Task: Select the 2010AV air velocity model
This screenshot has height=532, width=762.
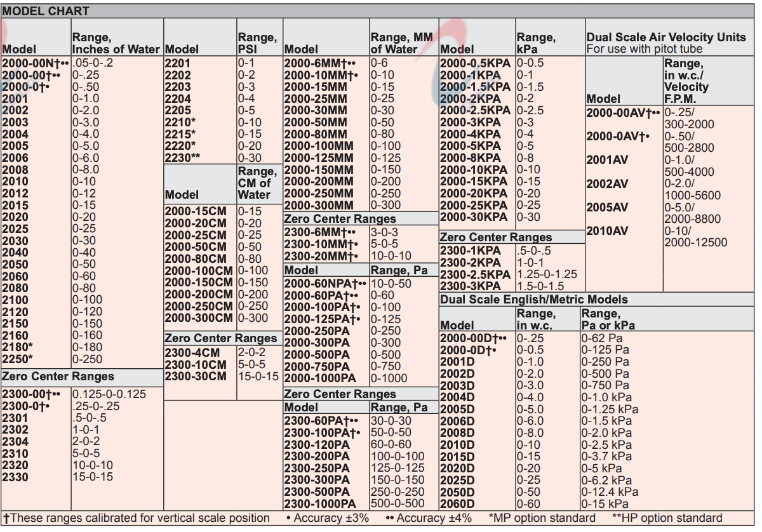Action: point(606,231)
